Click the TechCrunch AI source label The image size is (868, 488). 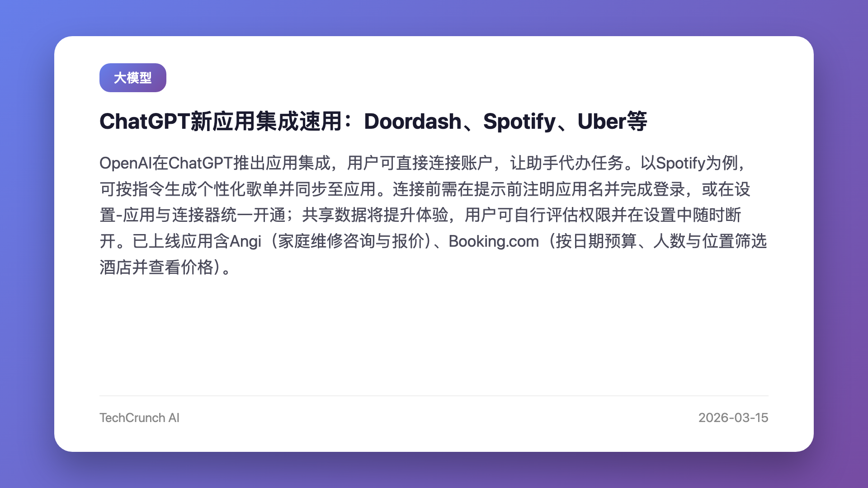pos(139,418)
